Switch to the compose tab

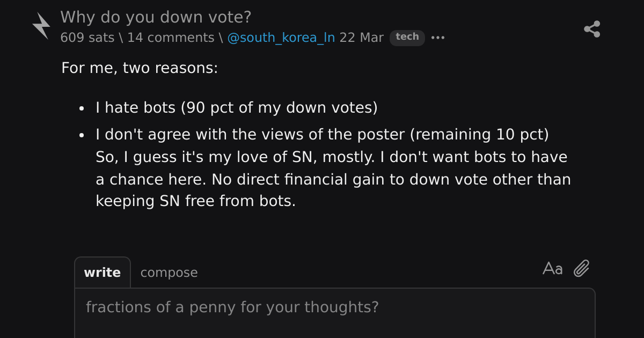tap(169, 273)
